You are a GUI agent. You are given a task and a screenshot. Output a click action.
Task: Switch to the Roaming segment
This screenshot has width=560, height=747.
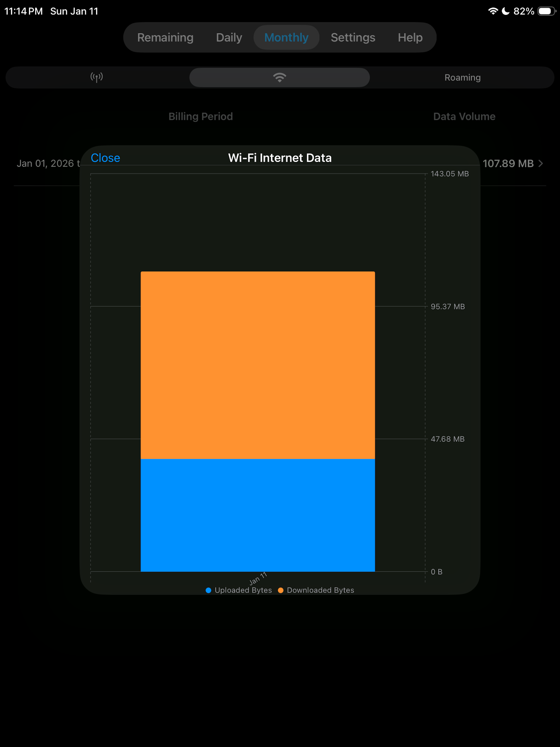tap(462, 77)
